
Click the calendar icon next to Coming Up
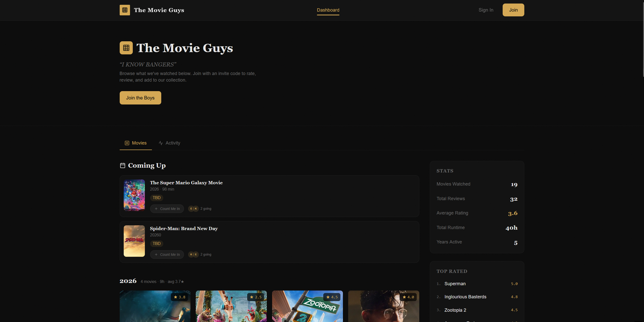pos(123,165)
